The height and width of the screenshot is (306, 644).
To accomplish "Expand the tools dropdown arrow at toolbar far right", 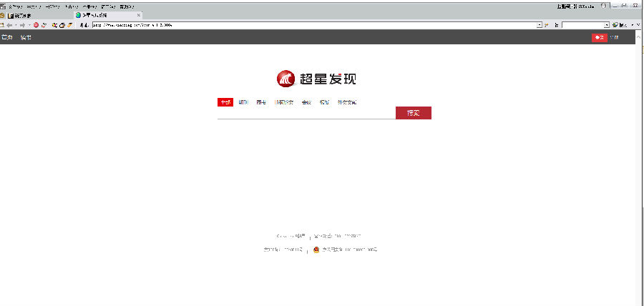I will (x=633, y=25).
